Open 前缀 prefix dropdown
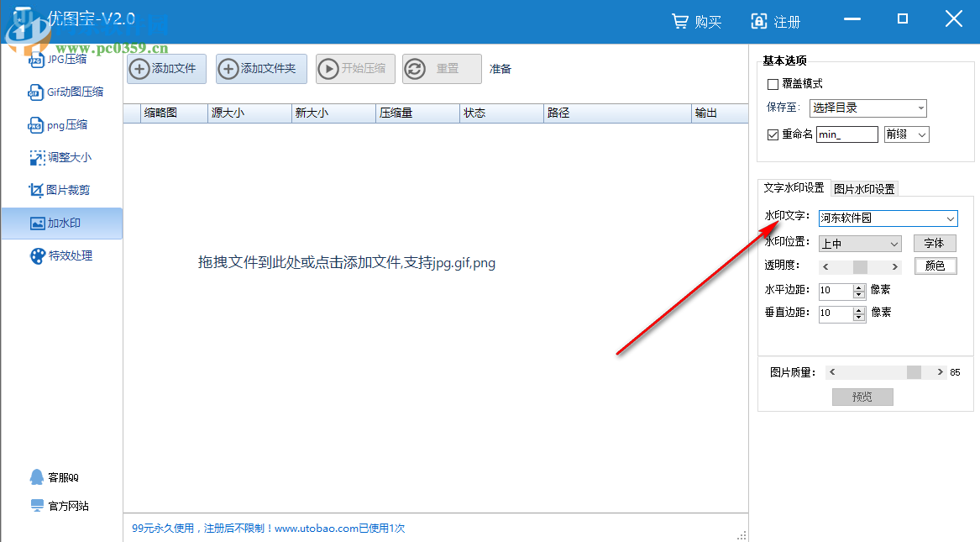 tap(906, 134)
